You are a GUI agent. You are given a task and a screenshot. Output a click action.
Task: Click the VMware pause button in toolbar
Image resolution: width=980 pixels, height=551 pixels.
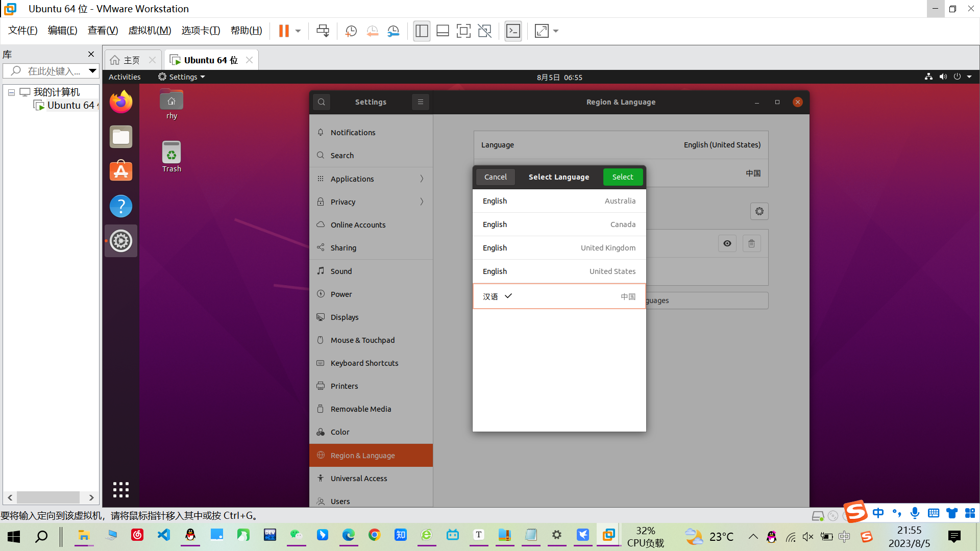point(284,31)
